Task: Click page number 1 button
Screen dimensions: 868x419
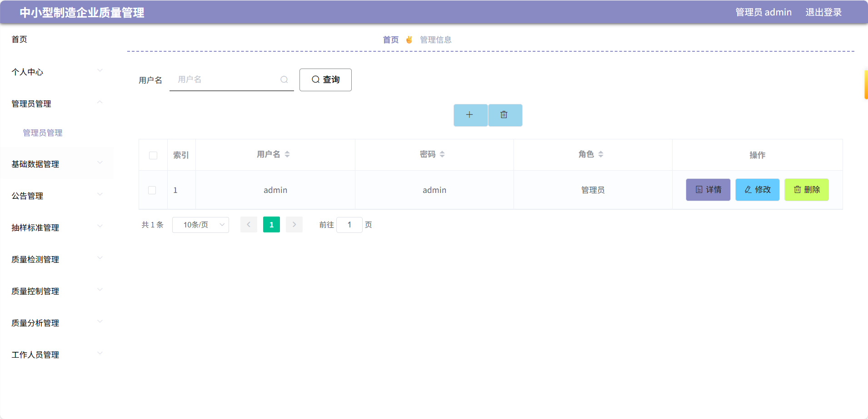Action: [x=271, y=225]
